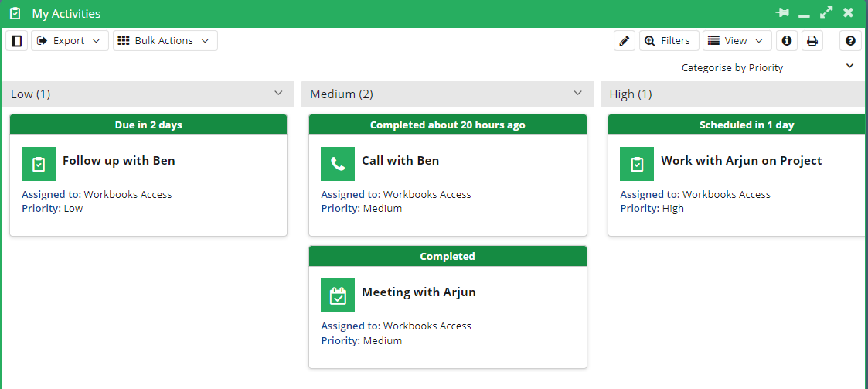Open the info icon button
Screen dimensions: 868x389
[x=787, y=40]
